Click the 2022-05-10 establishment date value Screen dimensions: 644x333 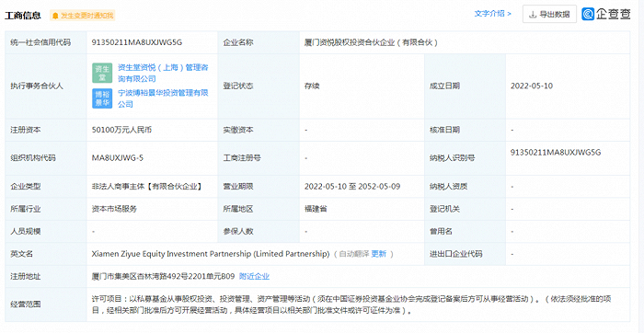(532, 86)
